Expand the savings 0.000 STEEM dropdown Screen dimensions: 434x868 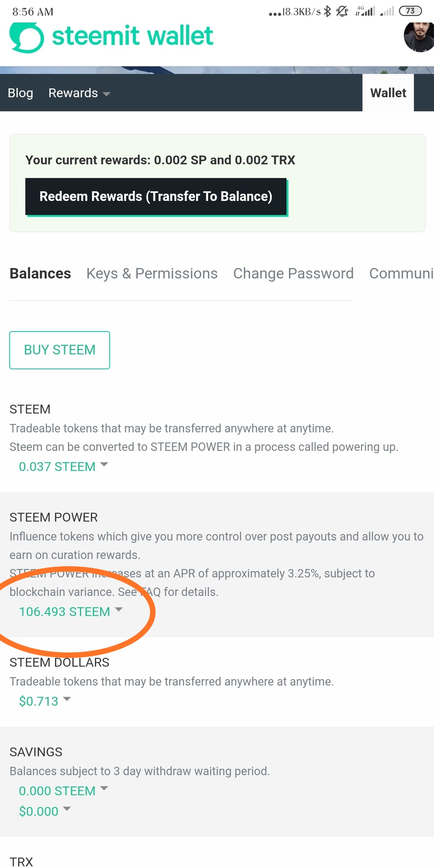[x=63, y=791]
